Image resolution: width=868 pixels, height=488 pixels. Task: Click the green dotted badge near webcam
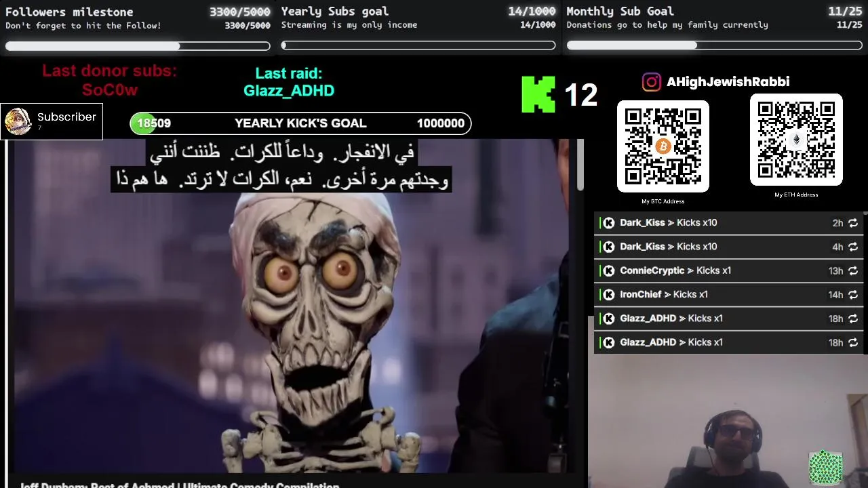coord(825,467)
